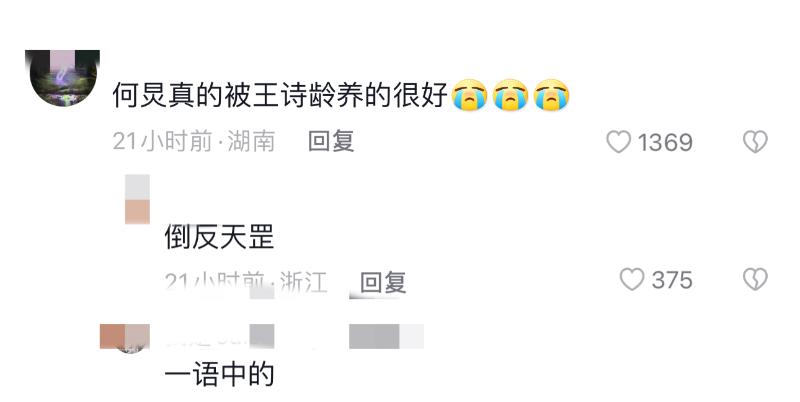Tap the 浙江 location timestamp line
The width and height of the screenshot is (800, 402).
pyautogui.click(x=245, y=282)
